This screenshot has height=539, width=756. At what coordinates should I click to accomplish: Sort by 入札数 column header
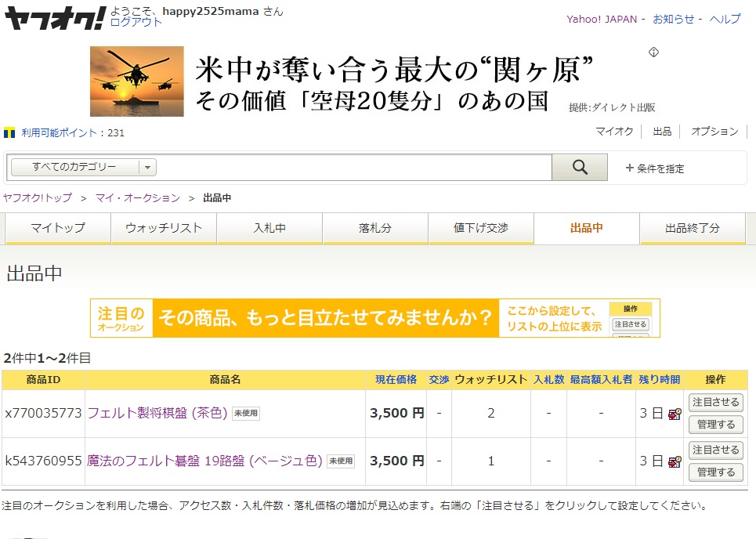[x=548, y=379]
